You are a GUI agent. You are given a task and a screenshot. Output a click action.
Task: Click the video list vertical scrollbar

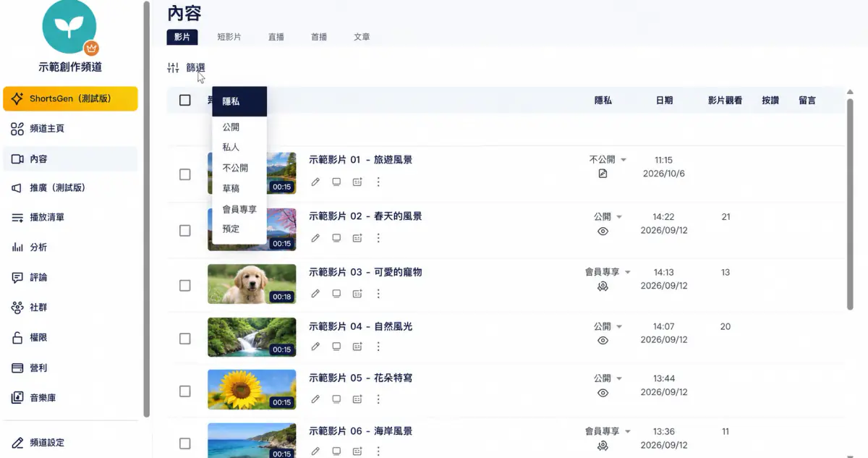click(x=850, y=203)
